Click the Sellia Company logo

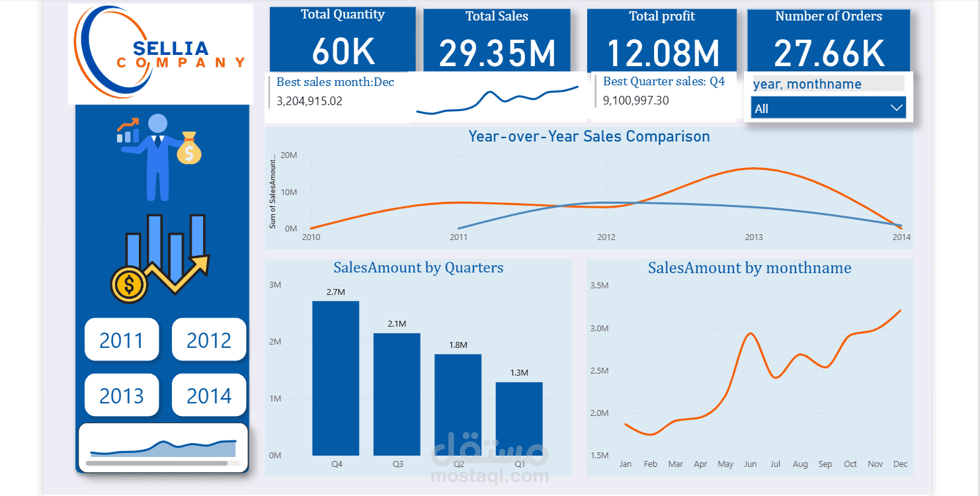point(159,52)
